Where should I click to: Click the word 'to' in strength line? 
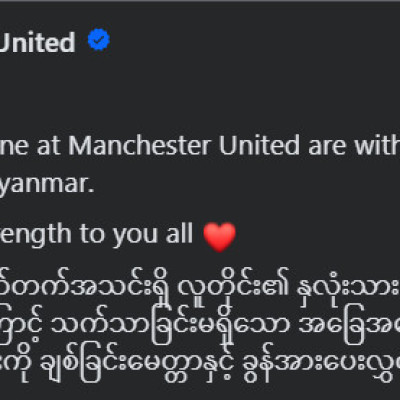click(92, 235)
